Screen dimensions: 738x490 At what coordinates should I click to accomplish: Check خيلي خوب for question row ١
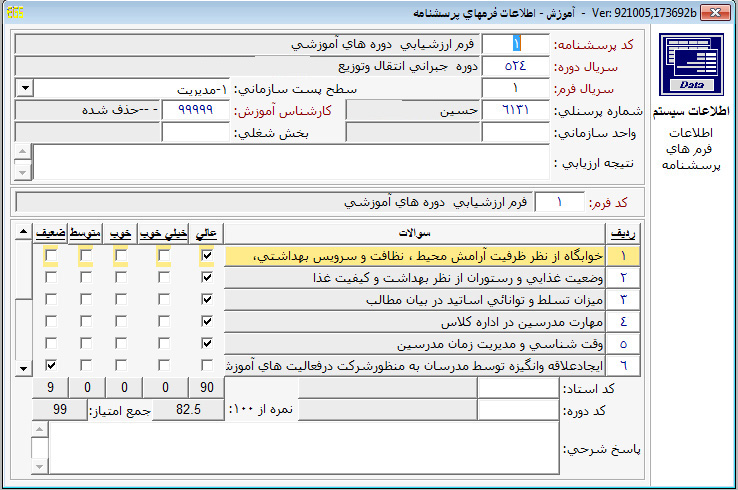coord(164,256)
